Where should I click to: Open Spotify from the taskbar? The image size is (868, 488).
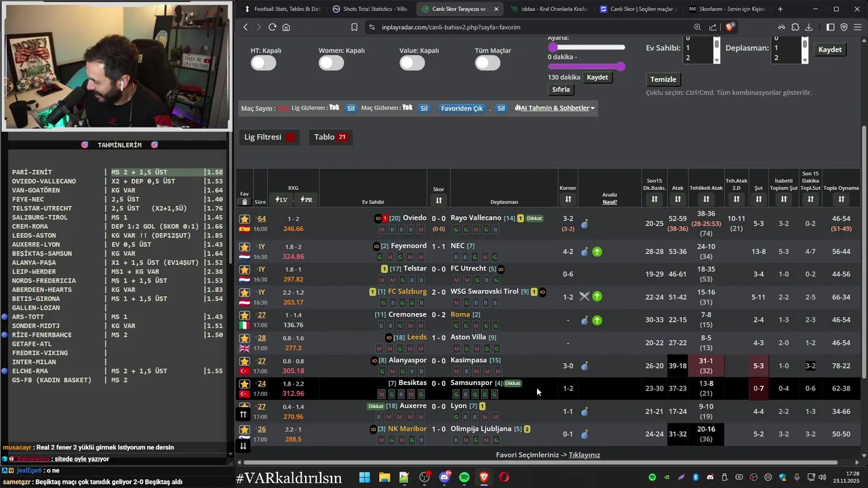(464, 477)
